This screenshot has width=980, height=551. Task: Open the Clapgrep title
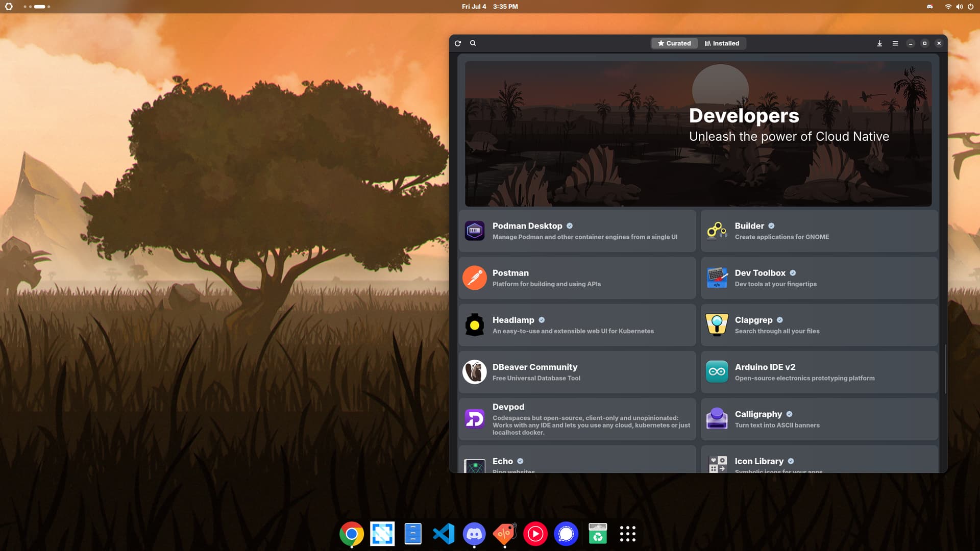pos(753,320)
